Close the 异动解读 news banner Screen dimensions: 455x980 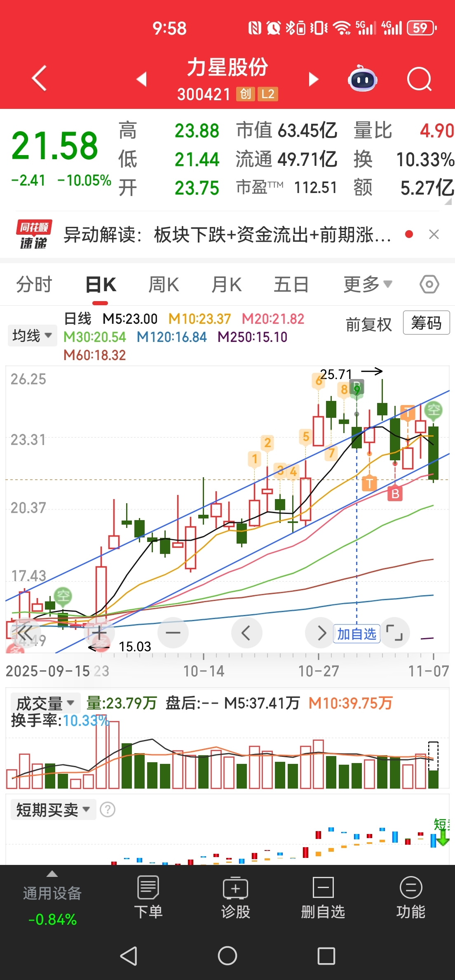click(x=434, y=234)
